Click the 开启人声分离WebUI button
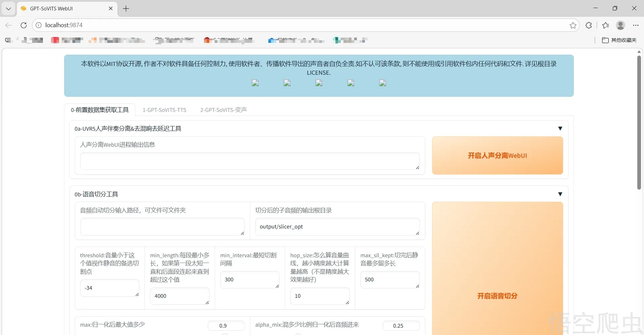This screenshot has width=644, height=335. 497,155
